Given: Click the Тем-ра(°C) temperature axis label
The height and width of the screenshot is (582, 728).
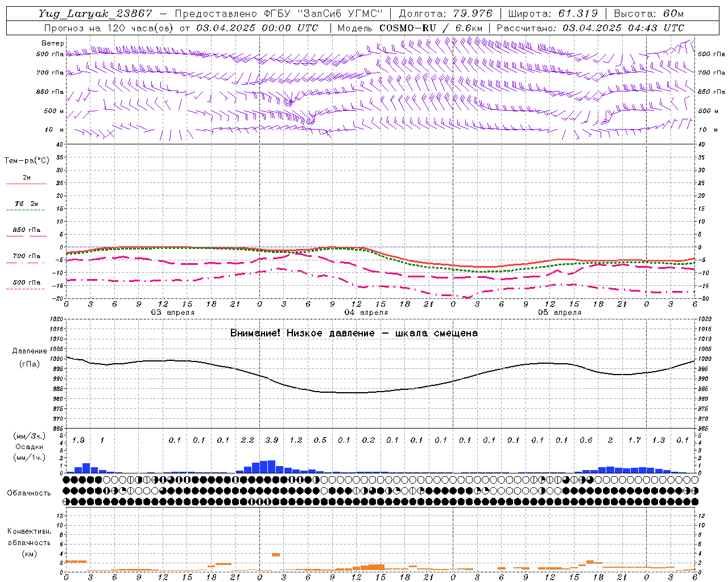Looking at the screenshot, I should click(27, 161).
